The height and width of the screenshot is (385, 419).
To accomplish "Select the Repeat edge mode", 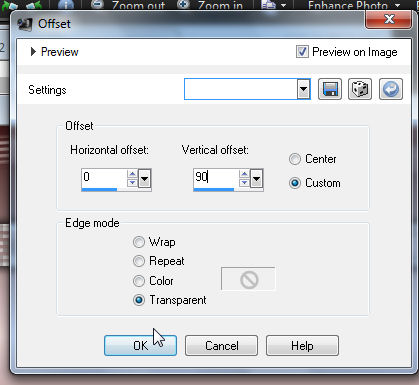I will click(x=139, y=261).
